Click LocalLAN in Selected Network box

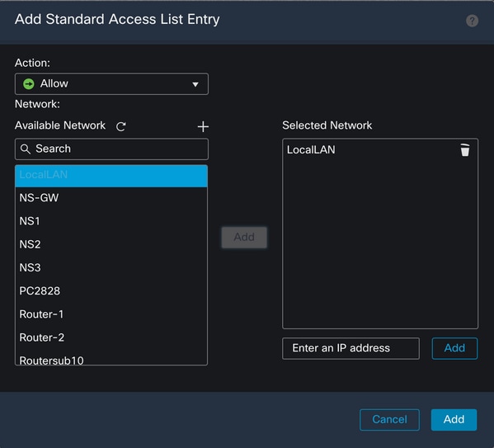tap(311, 150)
